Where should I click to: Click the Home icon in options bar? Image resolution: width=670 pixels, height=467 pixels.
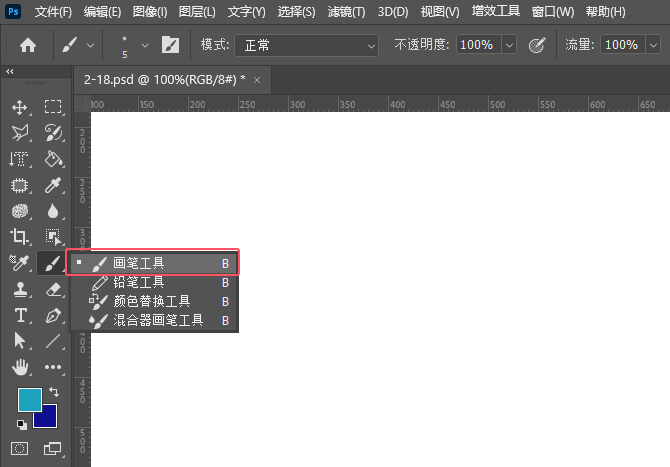(x=28, y=45)
